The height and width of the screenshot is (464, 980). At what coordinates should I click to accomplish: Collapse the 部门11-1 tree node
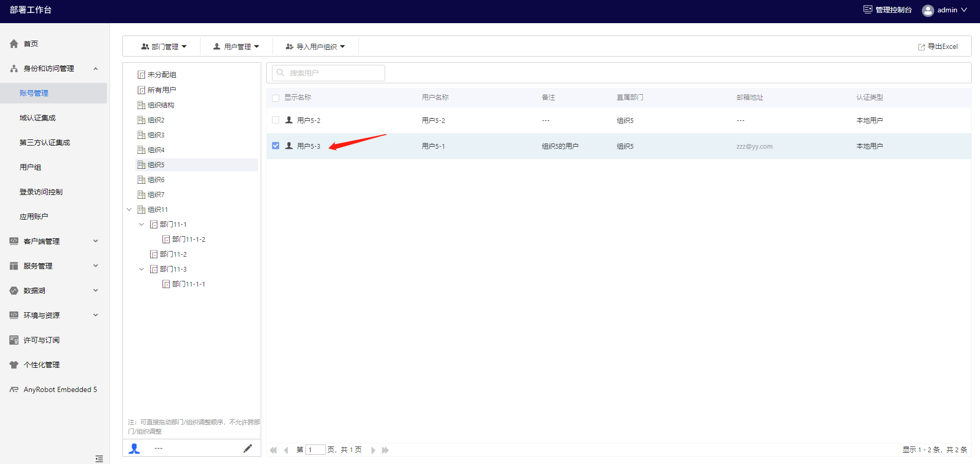(x=141, y=224)
